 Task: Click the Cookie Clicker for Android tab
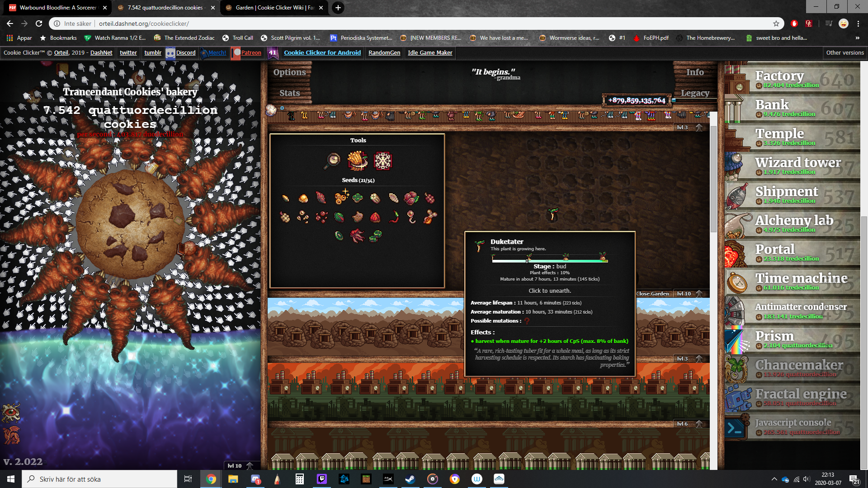pyautogui.click(x=322, y=52)
